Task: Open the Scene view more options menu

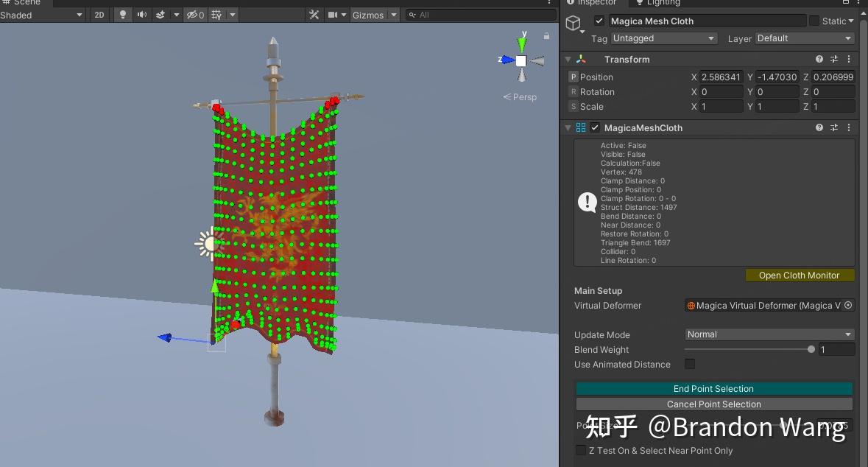Action: 549,2
